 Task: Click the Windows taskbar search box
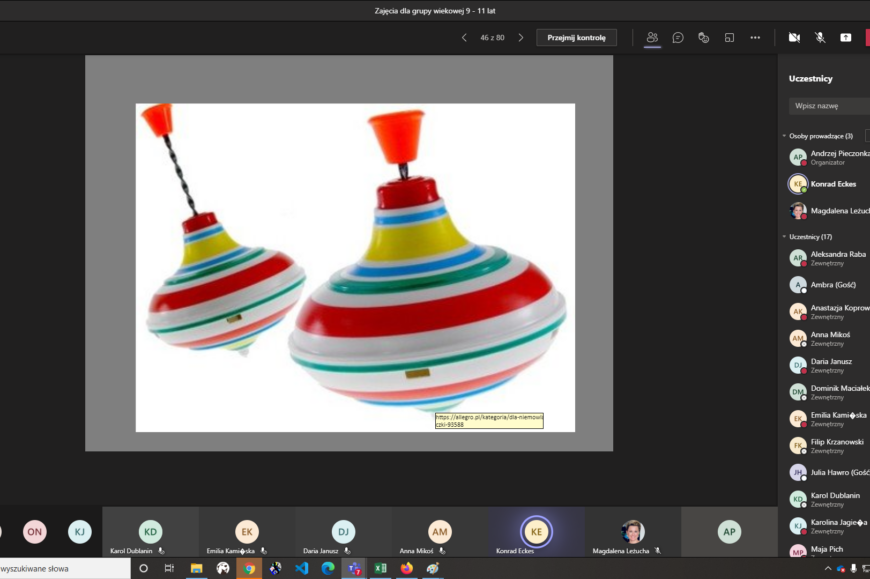tap(65, 568)
